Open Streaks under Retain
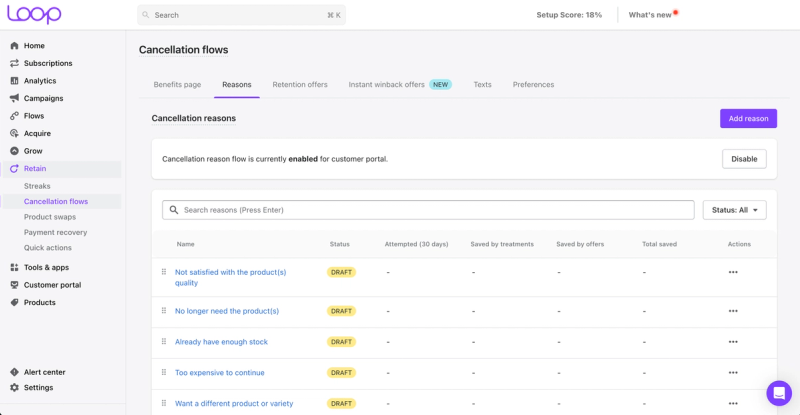 [37, 186]
